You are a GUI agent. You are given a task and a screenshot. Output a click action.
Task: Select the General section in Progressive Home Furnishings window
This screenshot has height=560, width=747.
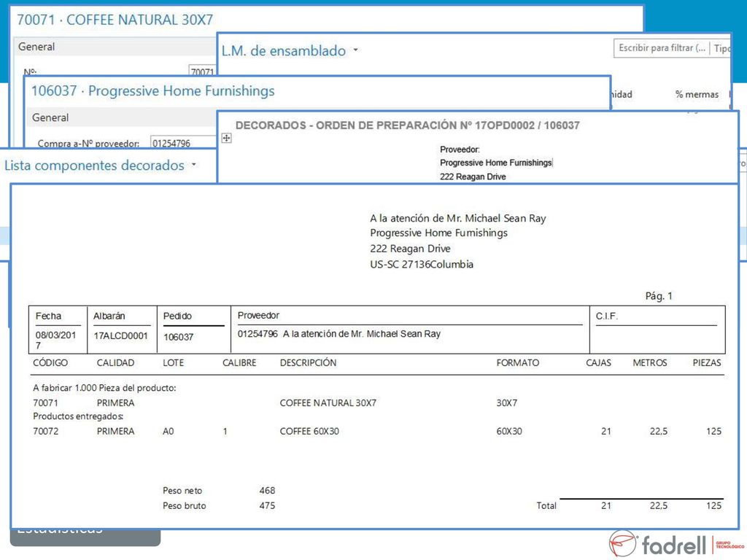(x=50, y=117)
